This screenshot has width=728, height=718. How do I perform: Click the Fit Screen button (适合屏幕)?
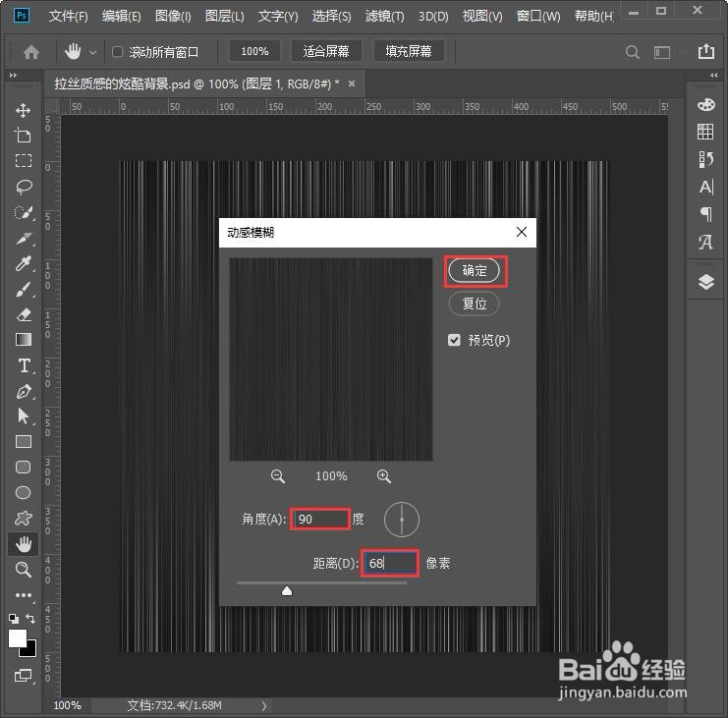click(326, 51)
